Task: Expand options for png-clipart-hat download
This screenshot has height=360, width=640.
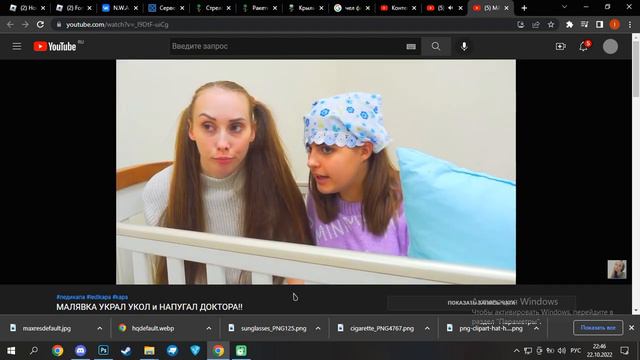Action: 536,328
